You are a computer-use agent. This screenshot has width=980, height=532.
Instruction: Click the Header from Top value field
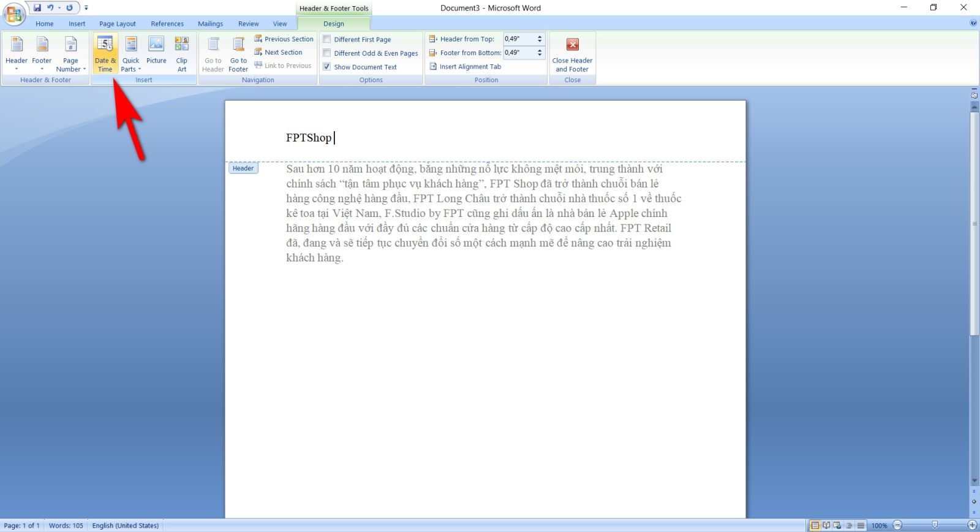click(519, 39)
